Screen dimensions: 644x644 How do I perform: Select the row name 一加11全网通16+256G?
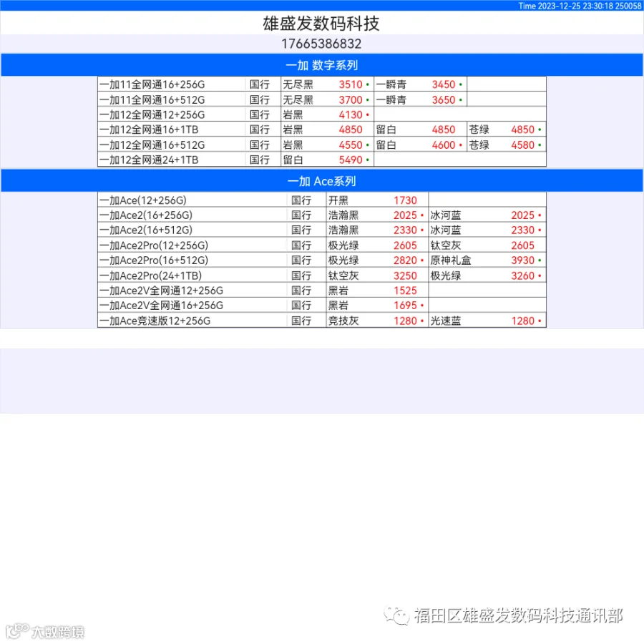152,84
